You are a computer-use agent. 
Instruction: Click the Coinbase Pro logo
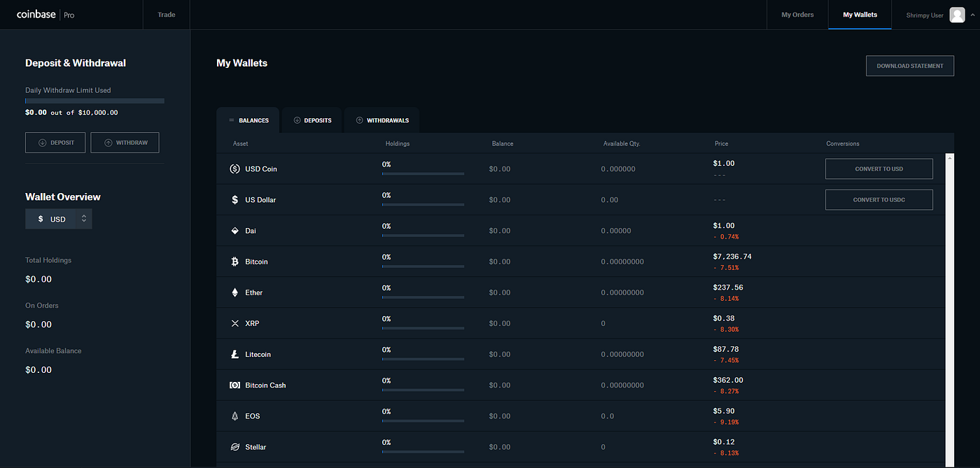(45, 15)
